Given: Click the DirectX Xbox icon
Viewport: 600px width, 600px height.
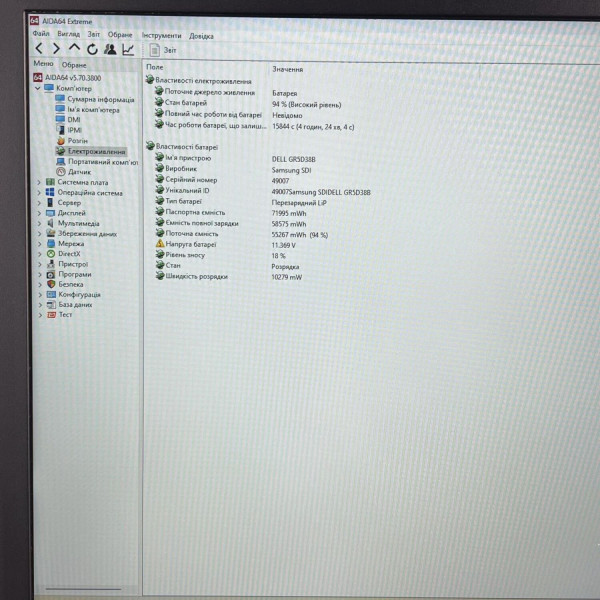Looking at the screenshot, I should pos(51,254).
